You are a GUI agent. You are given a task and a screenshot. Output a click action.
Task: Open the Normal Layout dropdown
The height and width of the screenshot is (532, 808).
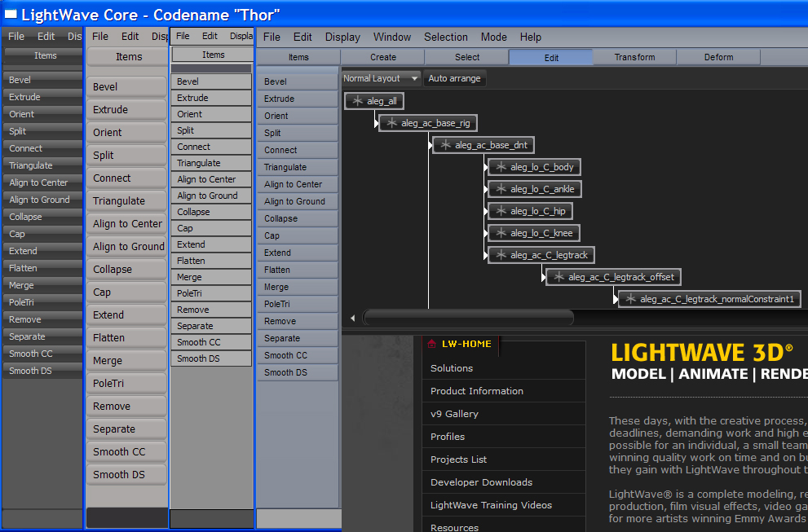[x=381, y=78]
